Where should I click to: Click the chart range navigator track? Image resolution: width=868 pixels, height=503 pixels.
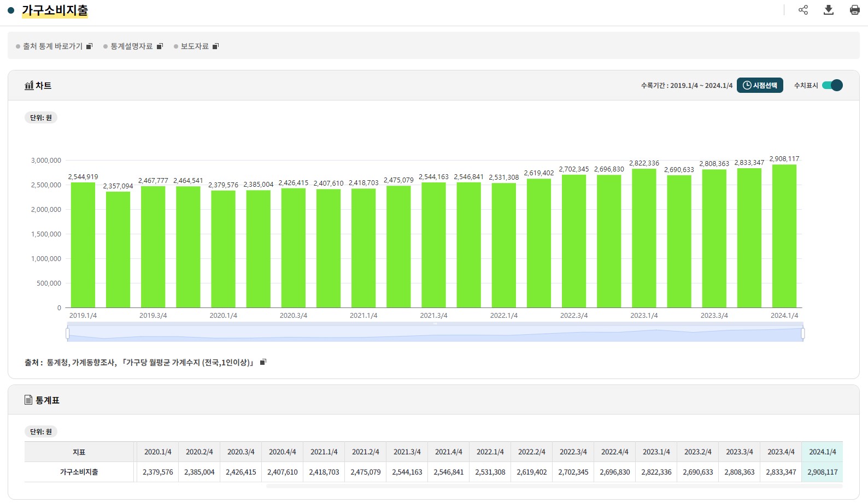(x=435, y=333)
